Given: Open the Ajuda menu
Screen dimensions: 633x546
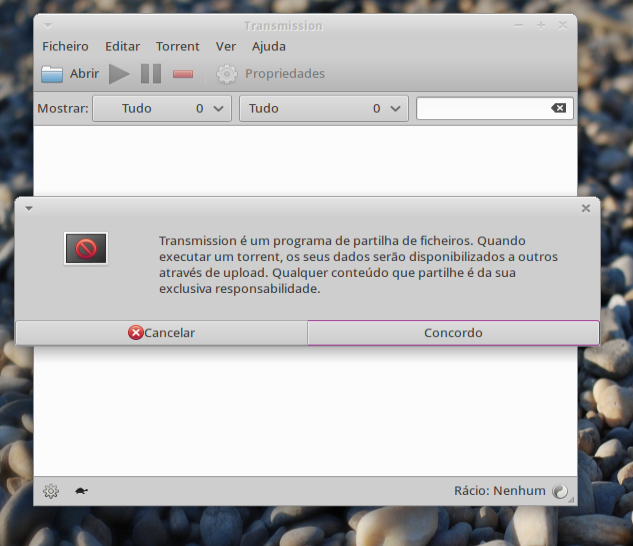Looking at the screenshot, I should tap(268, 46).
